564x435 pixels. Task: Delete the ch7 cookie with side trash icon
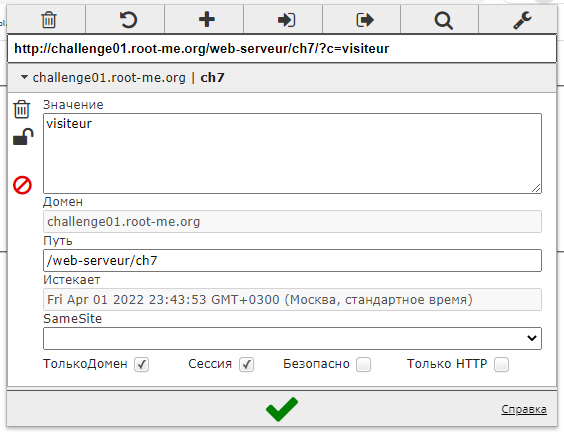click(22, 109)
